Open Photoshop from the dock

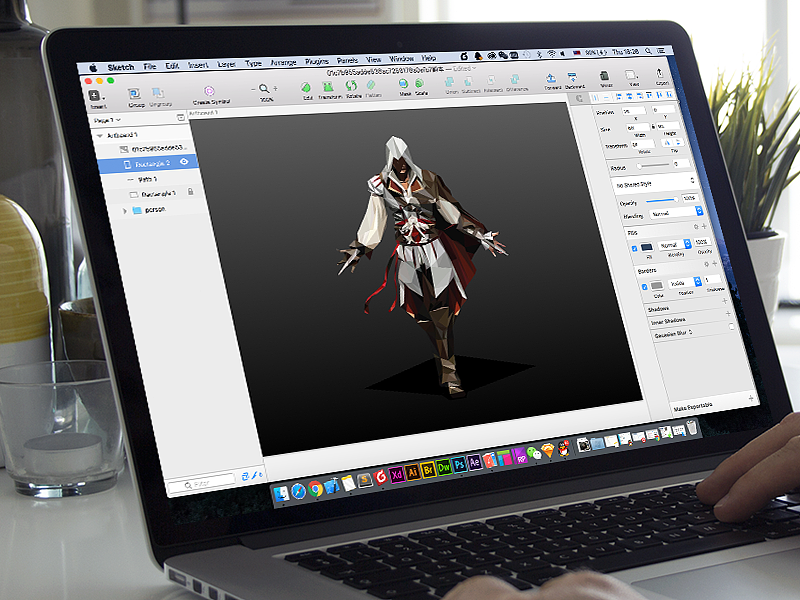pos(460,465)
